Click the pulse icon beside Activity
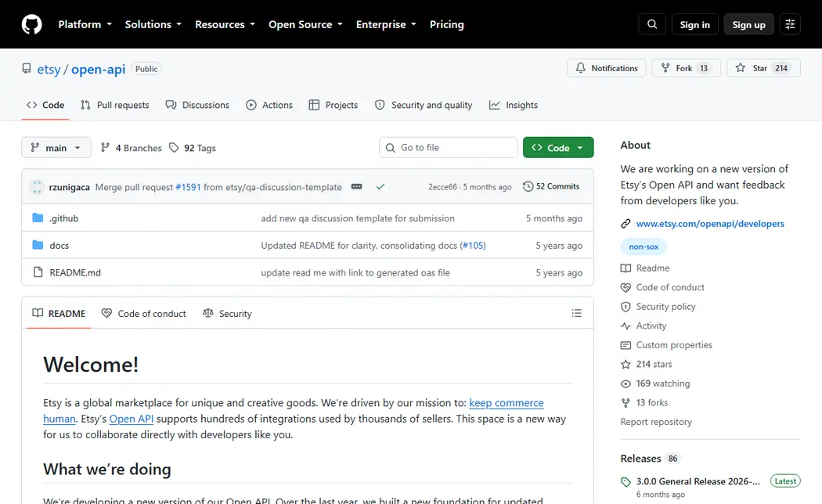The height and width of the screenshot is (504, 822). 626,326
